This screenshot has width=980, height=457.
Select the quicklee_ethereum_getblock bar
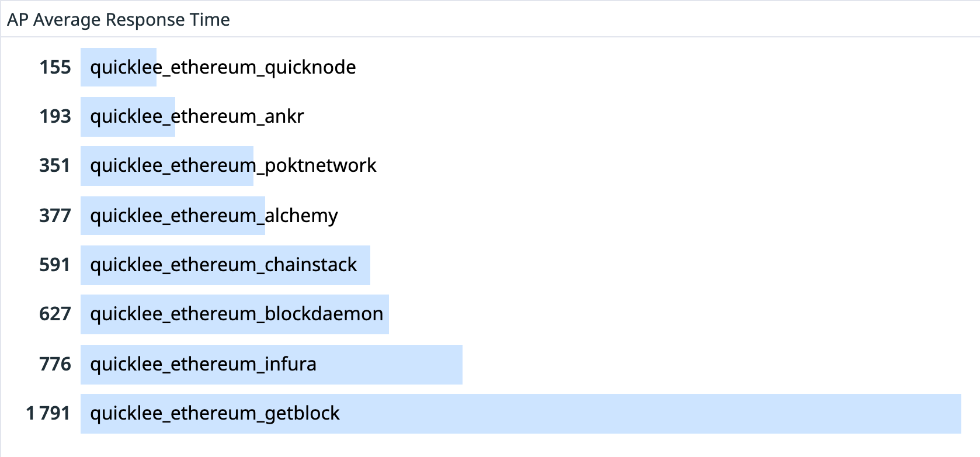521,414
